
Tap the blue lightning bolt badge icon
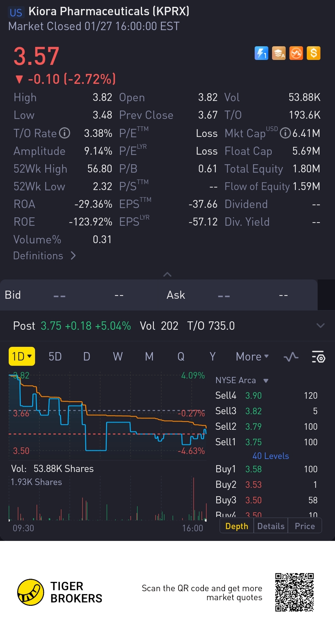(261, 53)
